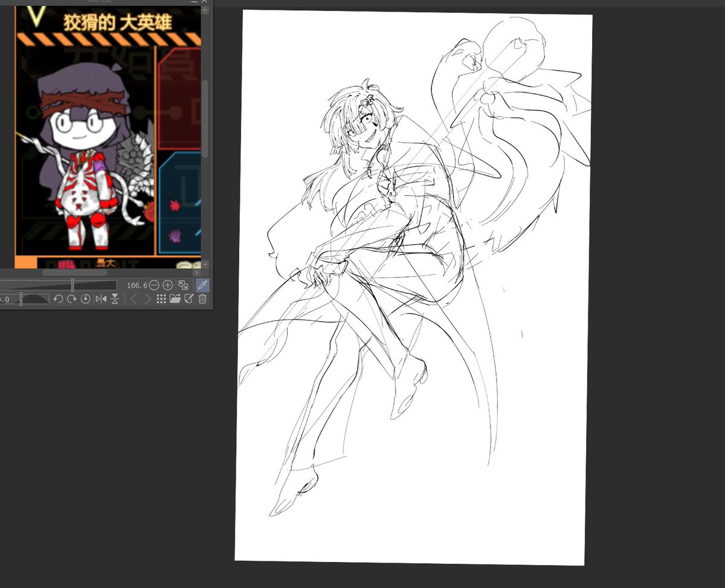Go to the next Sub View image
This screenshot has width=725, height=588.
[x=147, y=299]
